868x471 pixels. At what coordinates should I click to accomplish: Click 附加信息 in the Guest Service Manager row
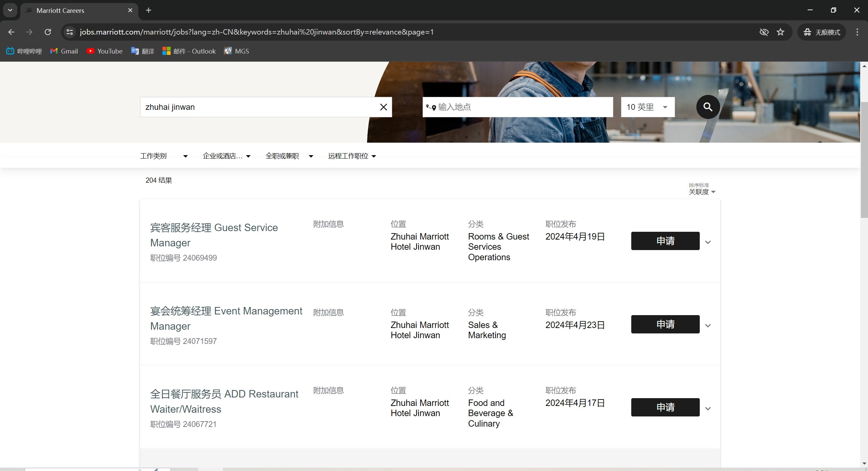click(x=328, y=224)
